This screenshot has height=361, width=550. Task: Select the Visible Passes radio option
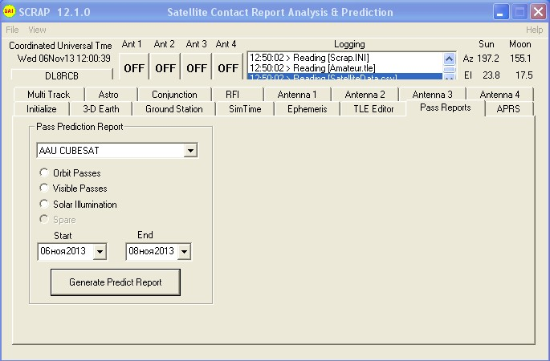pyautogui.click(x=73, y=188)
